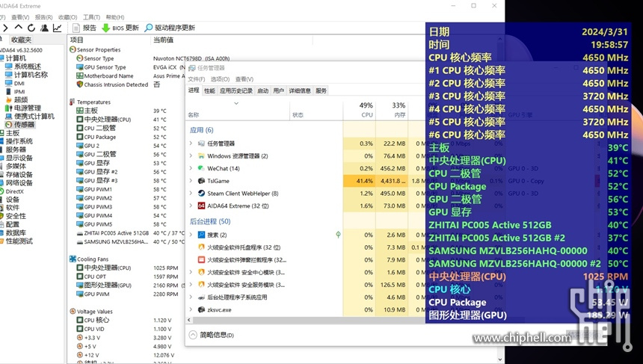This screenshot has width=643, height=364.
Task: Select DirectX in the tree
Action: click(14, 191)
